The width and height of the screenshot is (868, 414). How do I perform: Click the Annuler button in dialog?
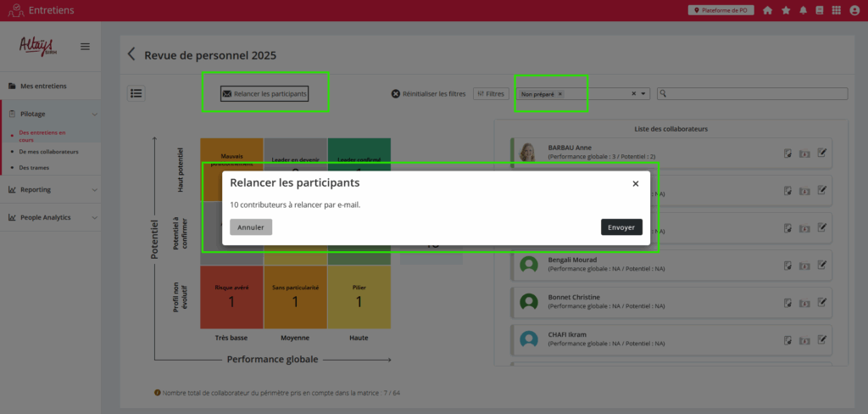click(x=251, y=227)
